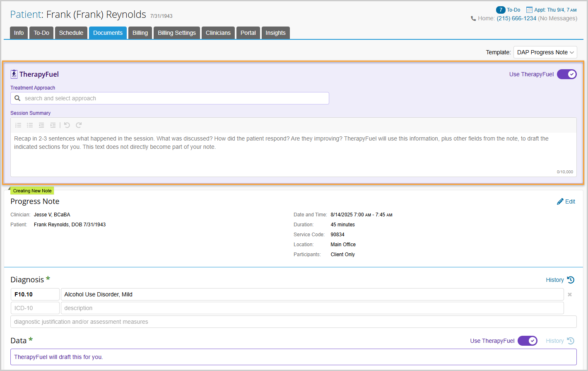Open the Billing tab

point(140,33)
